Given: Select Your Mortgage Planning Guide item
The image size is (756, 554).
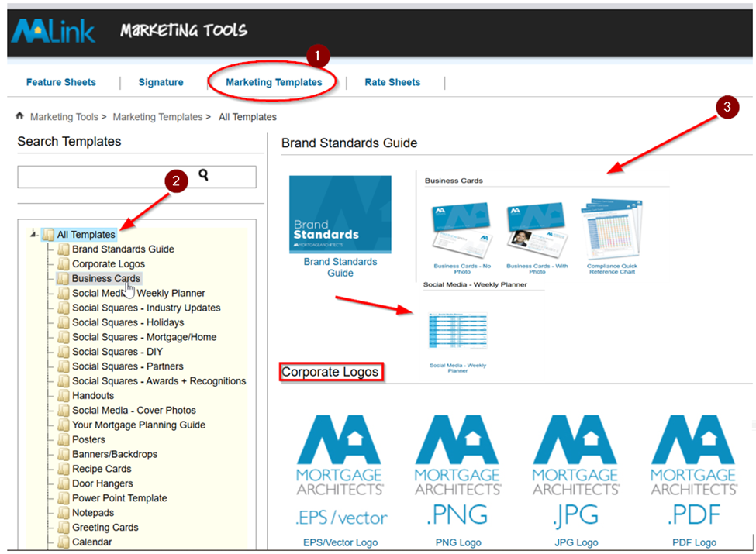Looking at the screenshot, I should point(139,425).
